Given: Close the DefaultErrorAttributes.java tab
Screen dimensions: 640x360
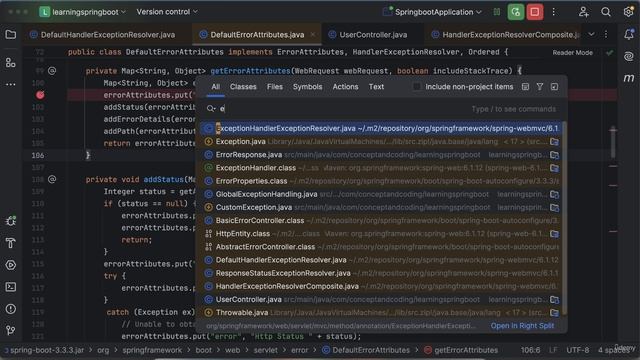Looking at the screenshot, I should 313,35.
